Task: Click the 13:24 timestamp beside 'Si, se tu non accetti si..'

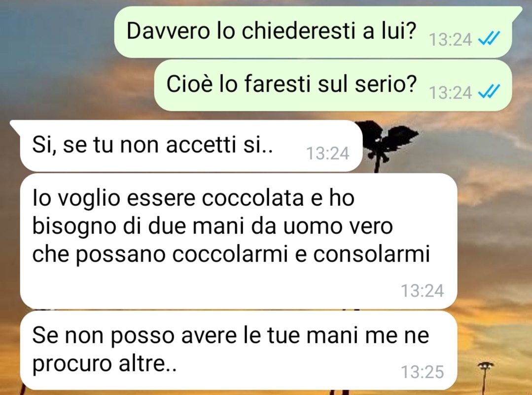Action: click(x=328, y=153)
